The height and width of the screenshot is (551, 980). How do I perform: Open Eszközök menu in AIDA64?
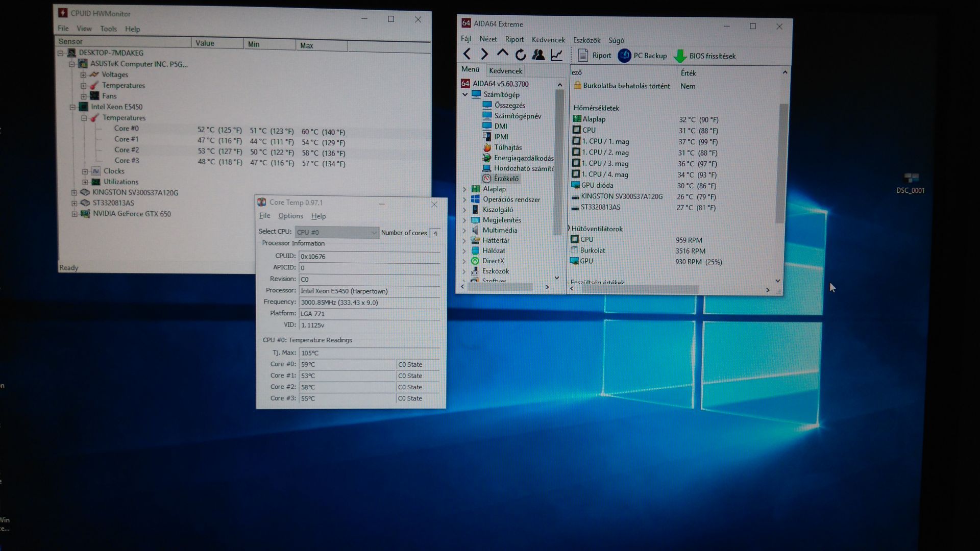point(586,40)
